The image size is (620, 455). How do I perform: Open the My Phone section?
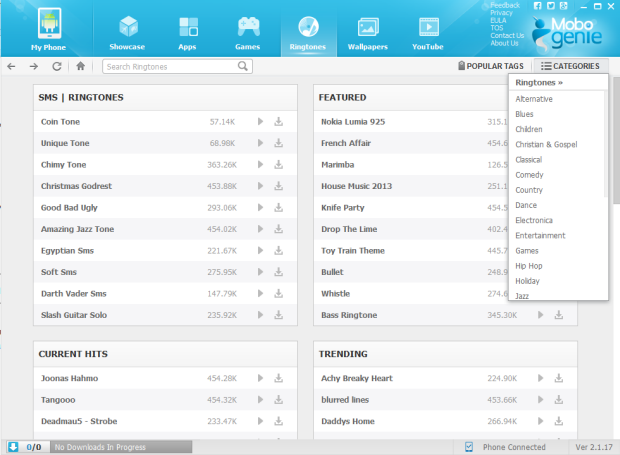tap(48, 29)
